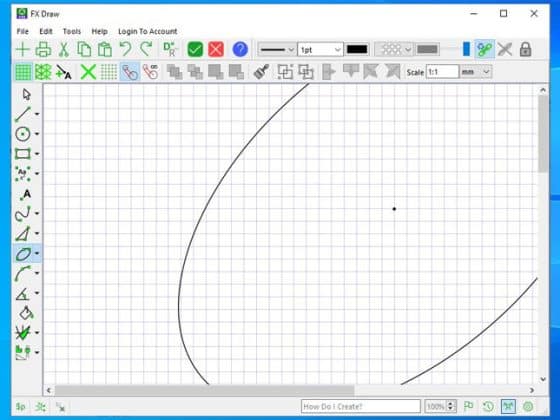The width and height of the screenshot is (560, 420).
Task: Toggle the green grid display
Action: pyautogui.click(x=23, y=72)
